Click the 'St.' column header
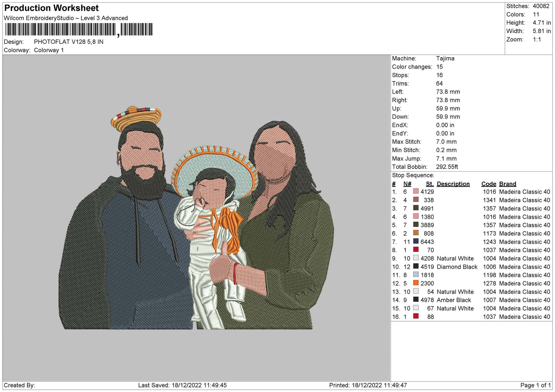This screenshot has width=555, height=392. click(430, 184)
